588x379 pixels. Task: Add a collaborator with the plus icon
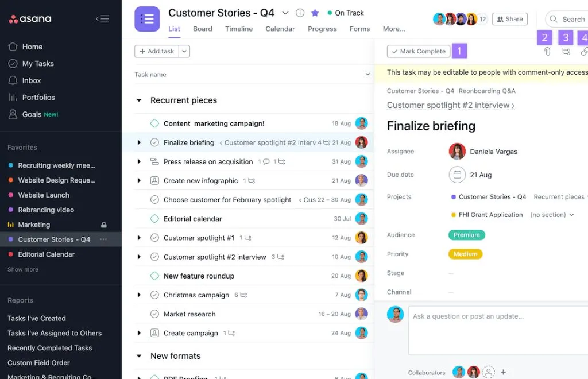click(x=503, y=372)
